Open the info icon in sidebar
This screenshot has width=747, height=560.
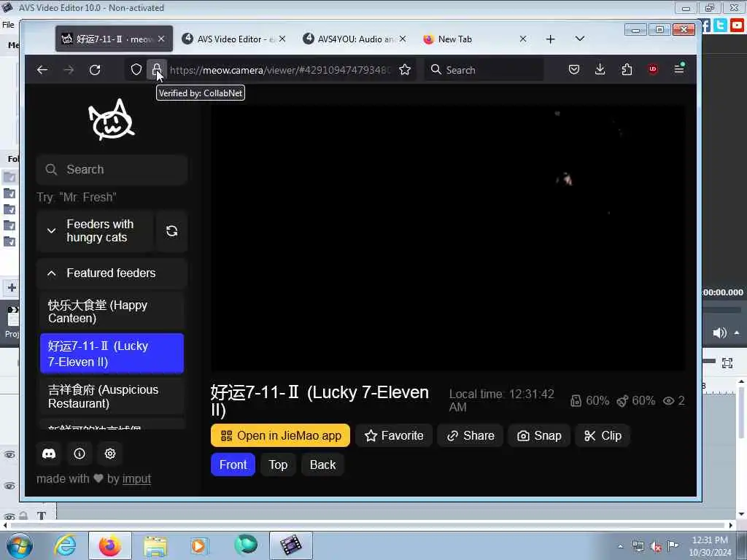80,454
